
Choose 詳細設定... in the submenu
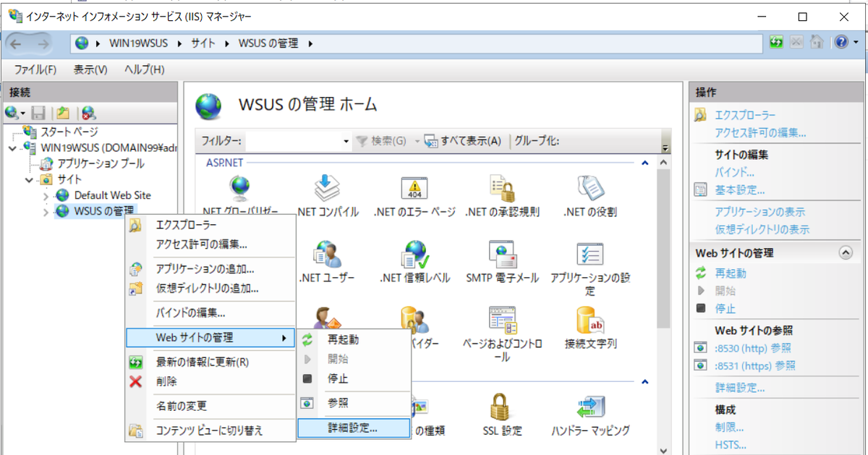click(x=354, y=428)
